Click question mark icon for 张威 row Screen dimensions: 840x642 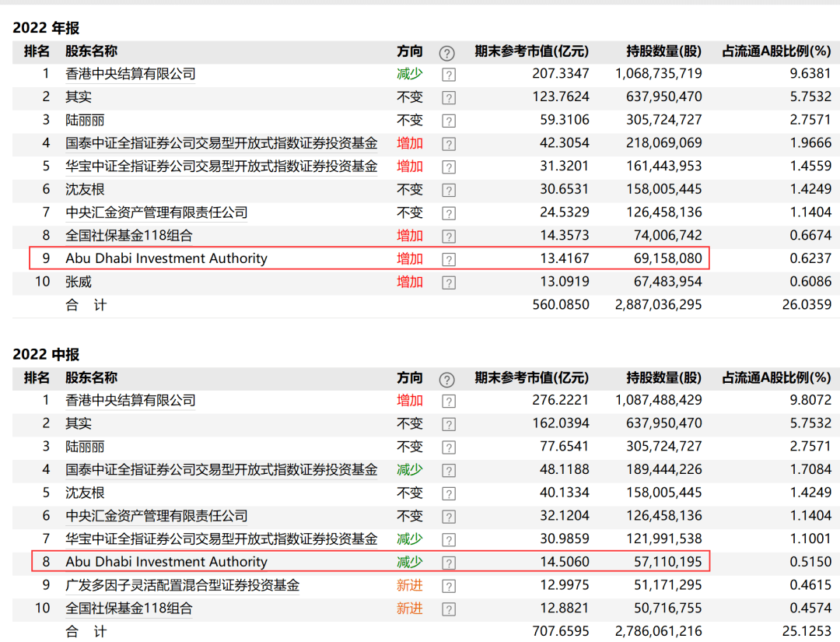448,282
